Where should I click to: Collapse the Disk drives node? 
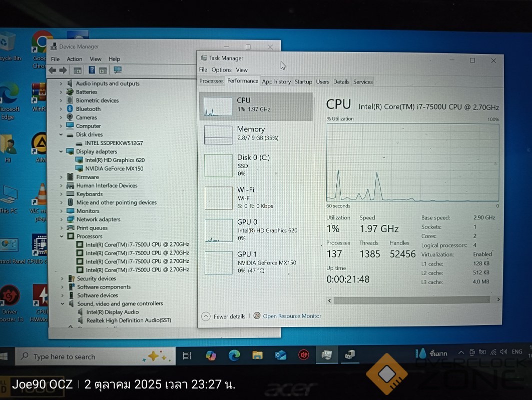pyautogui.click(x=61, y=134)
